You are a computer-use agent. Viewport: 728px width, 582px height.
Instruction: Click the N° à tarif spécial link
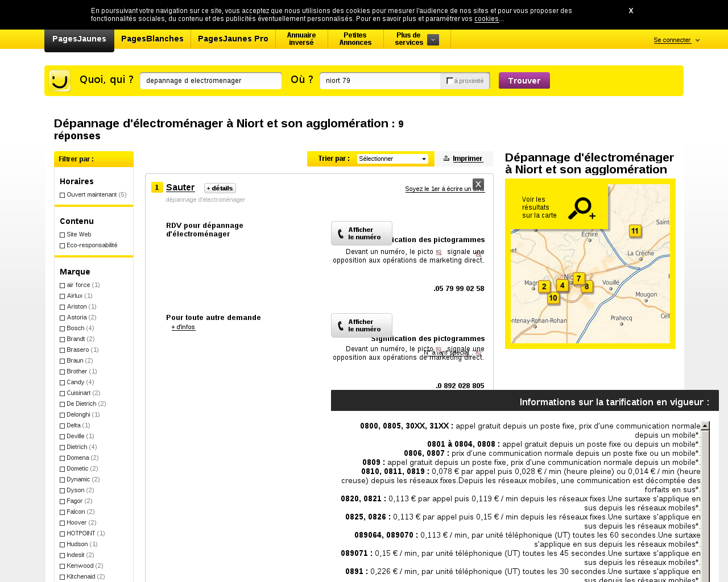447,353
